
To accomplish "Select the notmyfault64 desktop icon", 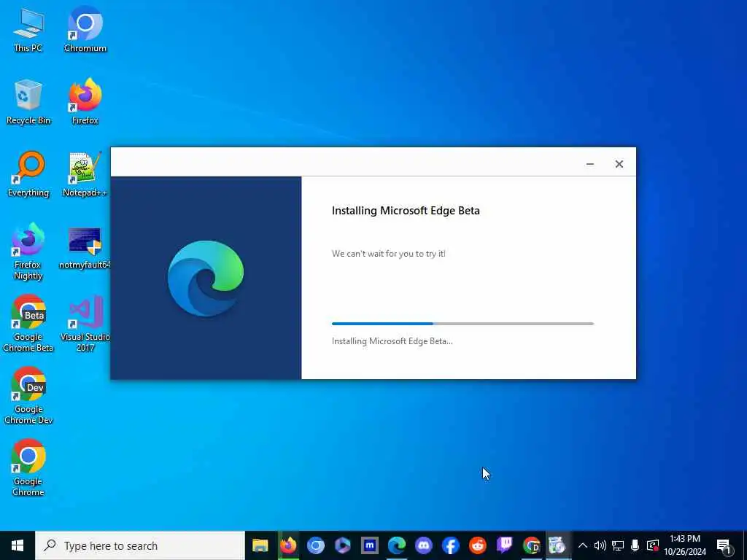I will 85,248.
